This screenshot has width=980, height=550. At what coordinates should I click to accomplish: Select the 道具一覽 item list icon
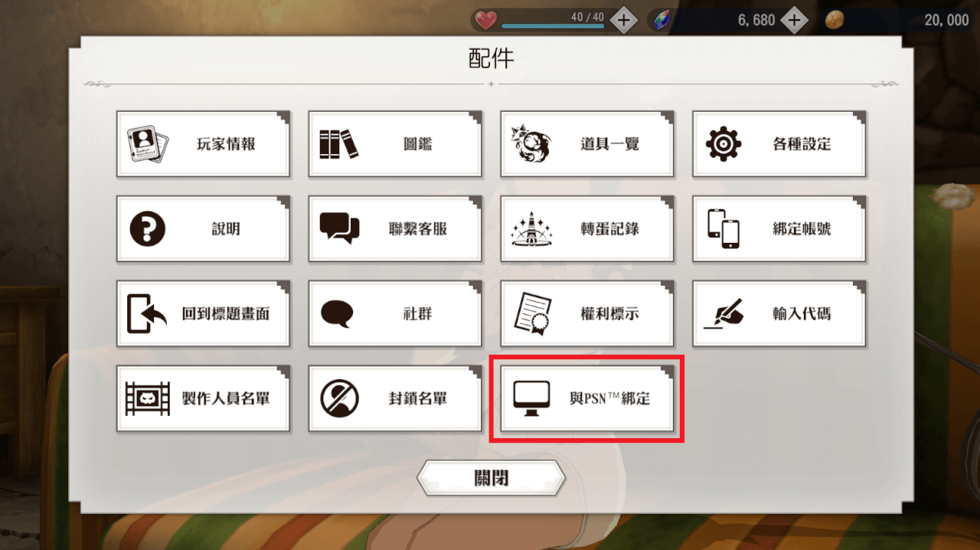tap(531, 143)
